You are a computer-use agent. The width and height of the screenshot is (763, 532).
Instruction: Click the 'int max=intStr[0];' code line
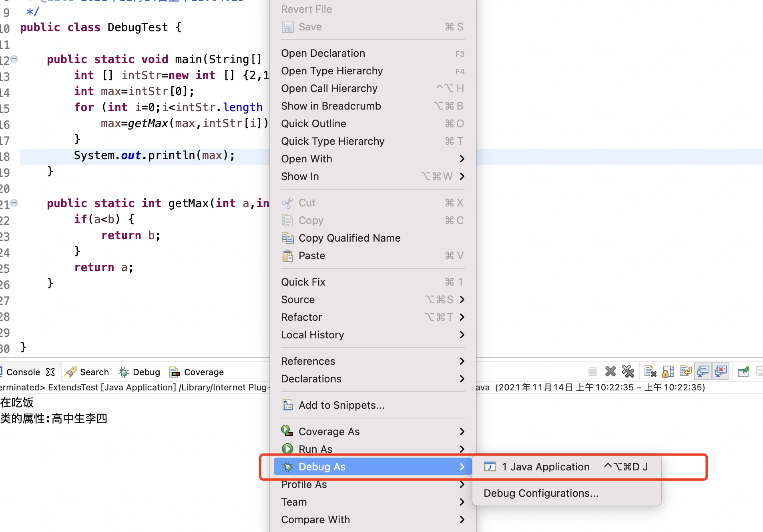click(x=134, y=91)
